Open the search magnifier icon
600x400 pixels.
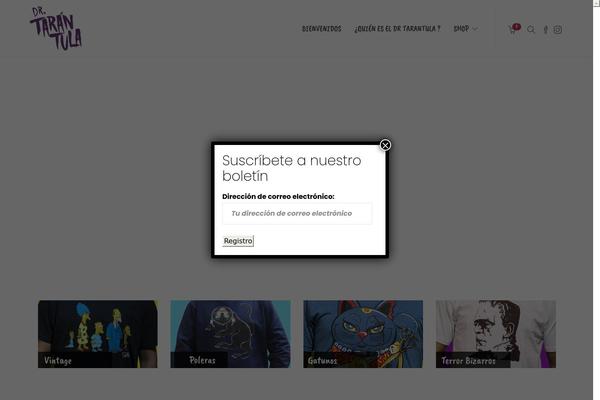(531, 29)
